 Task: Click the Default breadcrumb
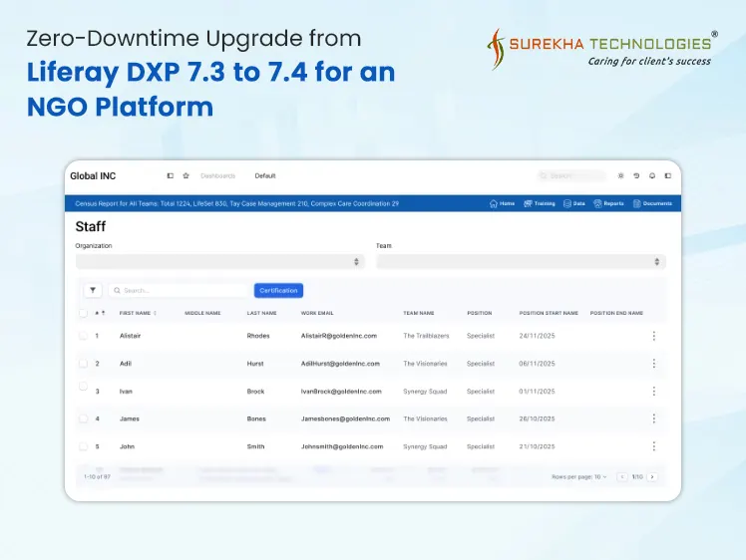265,176
